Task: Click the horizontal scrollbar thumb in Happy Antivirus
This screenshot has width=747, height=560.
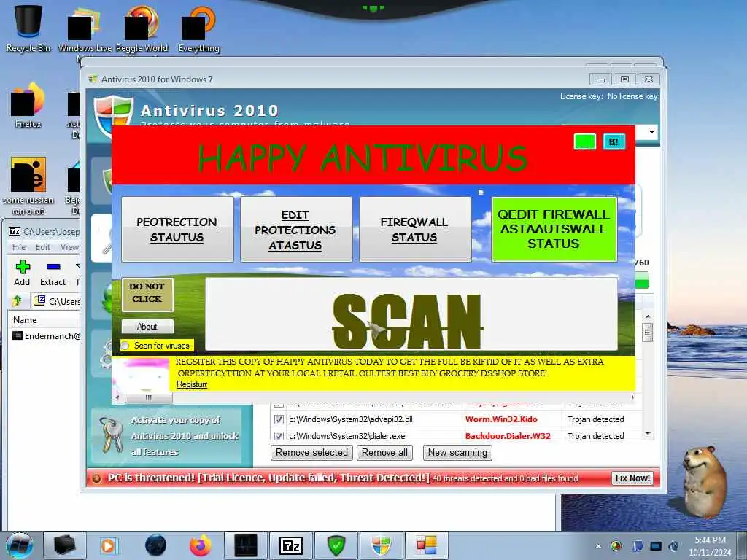Action: [148, 397]
